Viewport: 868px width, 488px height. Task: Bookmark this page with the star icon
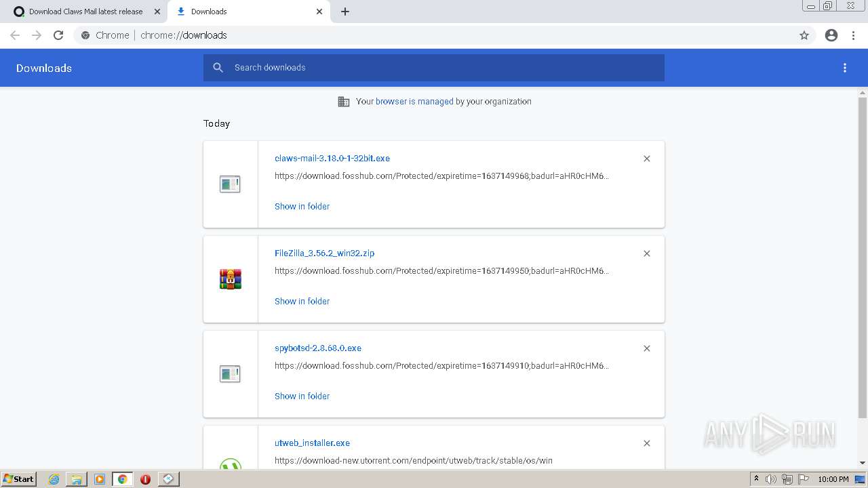point(804,35)
